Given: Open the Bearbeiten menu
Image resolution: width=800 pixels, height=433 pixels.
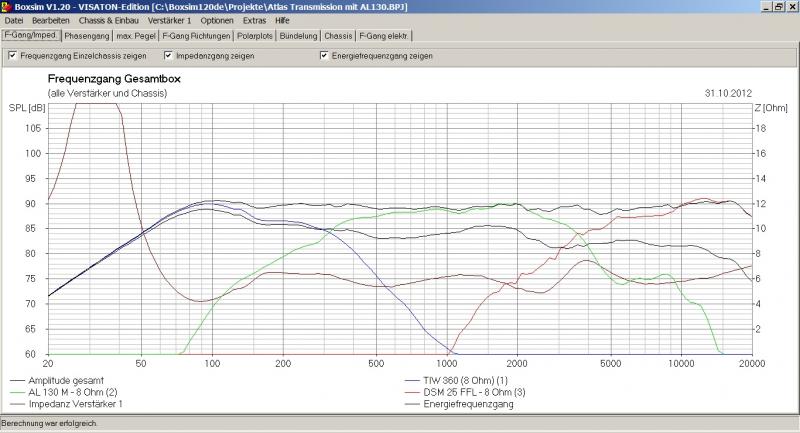Looking at the screenshot, I should 50,20.
